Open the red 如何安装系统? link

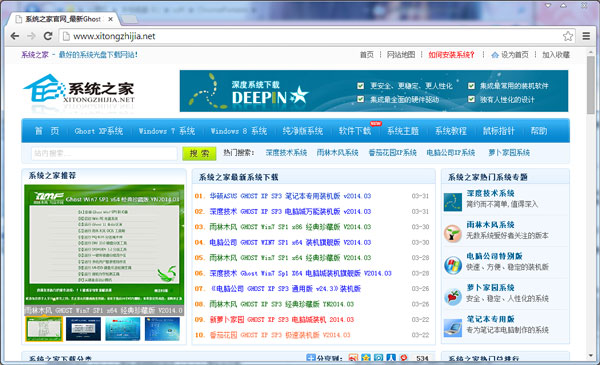pos(451,55)
